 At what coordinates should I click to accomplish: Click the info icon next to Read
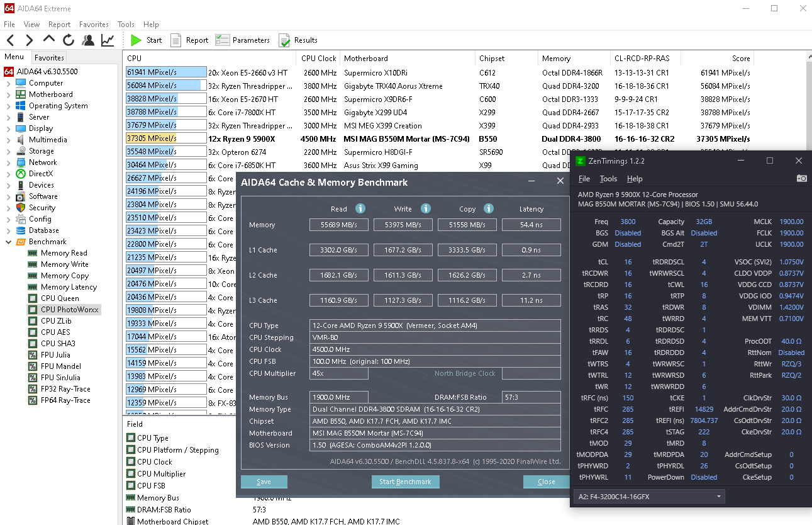[360, 208]
